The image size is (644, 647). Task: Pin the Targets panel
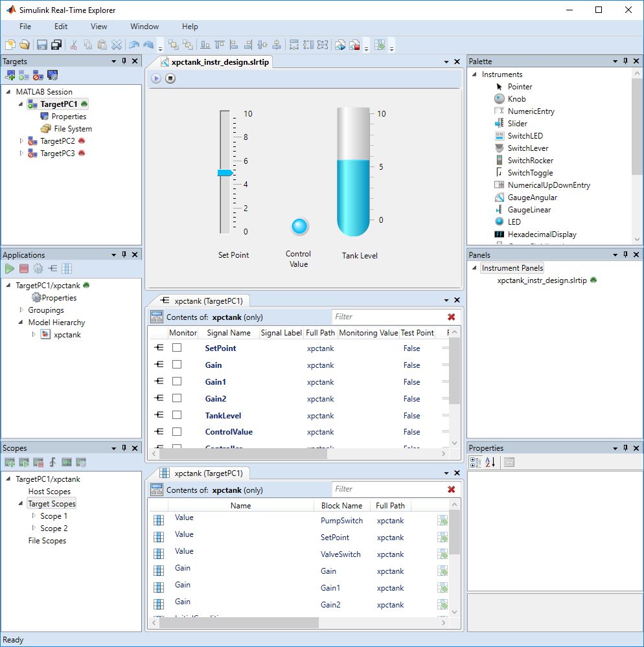124,61
